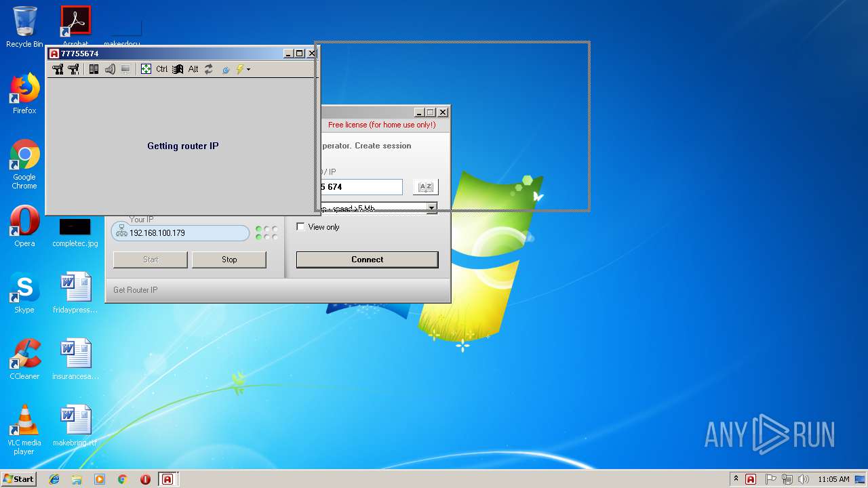Click the ID/IP input field showing 674
The height and width of the screenshot is (488, 868).
click(361, 187)
